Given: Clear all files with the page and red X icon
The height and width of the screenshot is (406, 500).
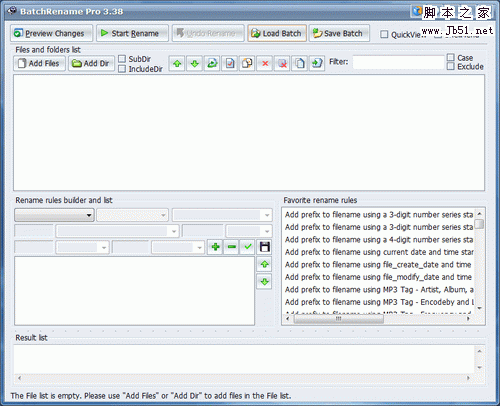Looking at the screenshot, I should coord(282,63).
